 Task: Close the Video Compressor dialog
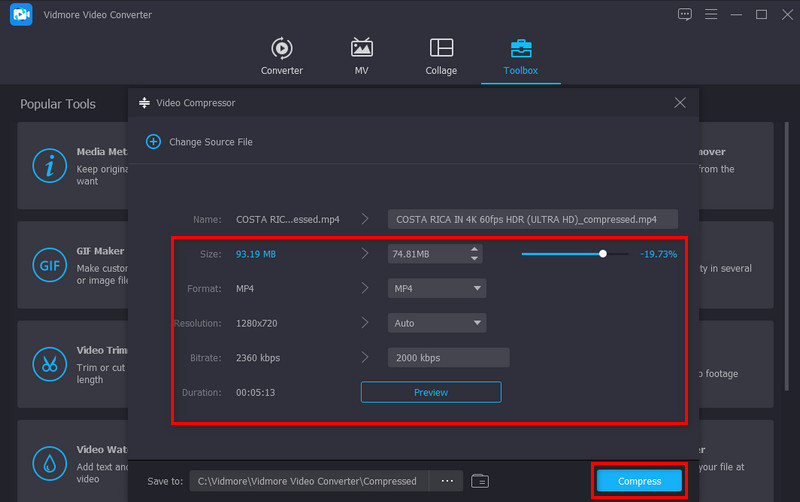point(680,103)
